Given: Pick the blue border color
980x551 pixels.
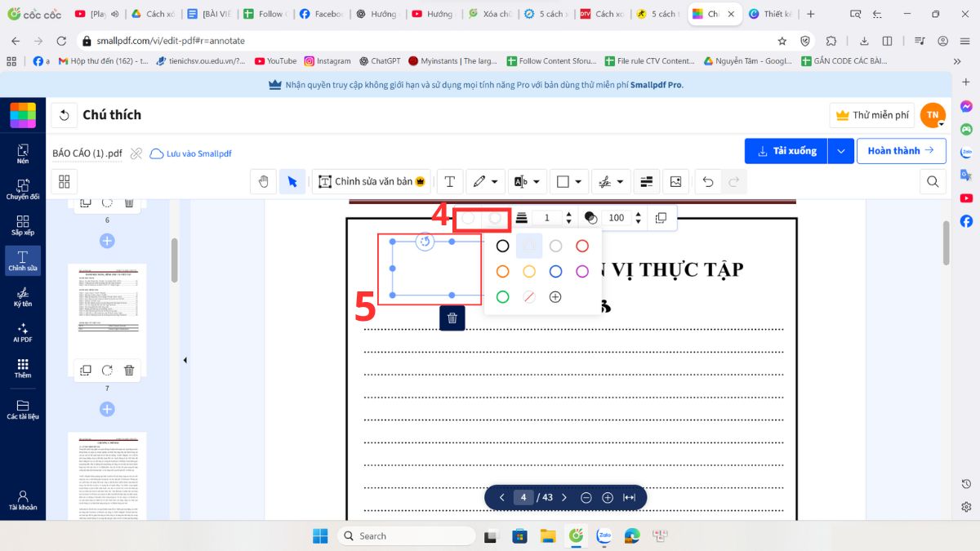Looking at the screenshot, I should coord(555,272).
